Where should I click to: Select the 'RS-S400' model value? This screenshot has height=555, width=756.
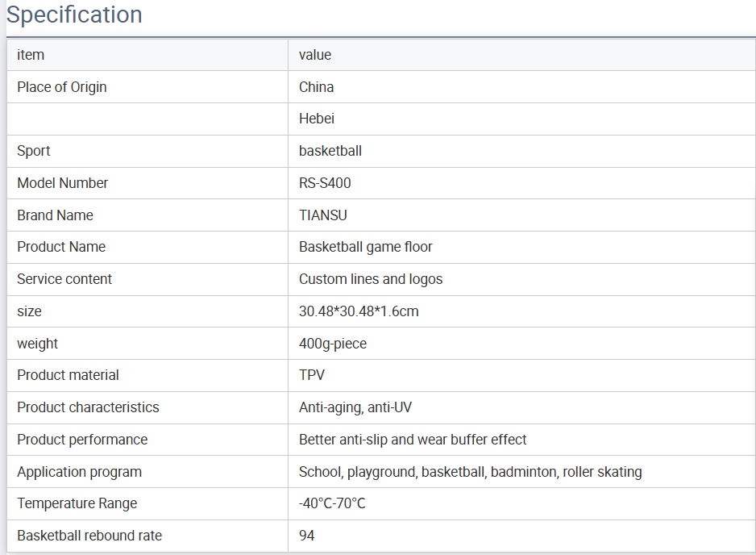[x=325, y=183]
